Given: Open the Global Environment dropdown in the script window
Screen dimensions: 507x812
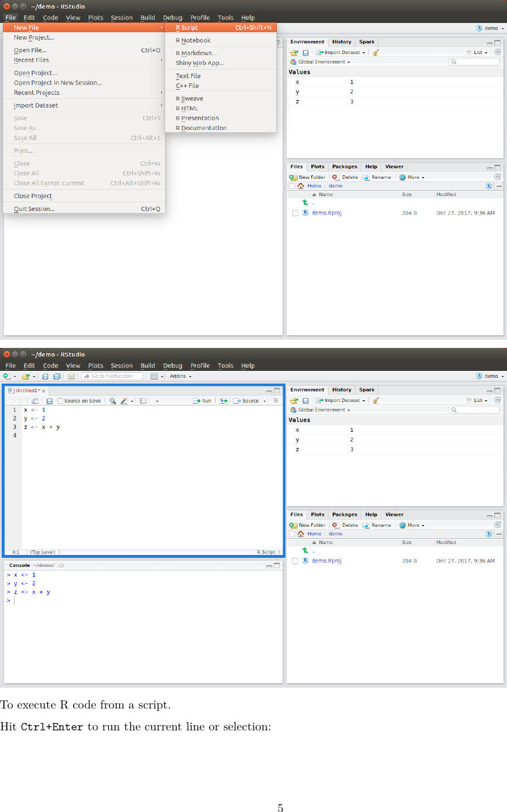Looking at the screenshot, I should [320, 410].
